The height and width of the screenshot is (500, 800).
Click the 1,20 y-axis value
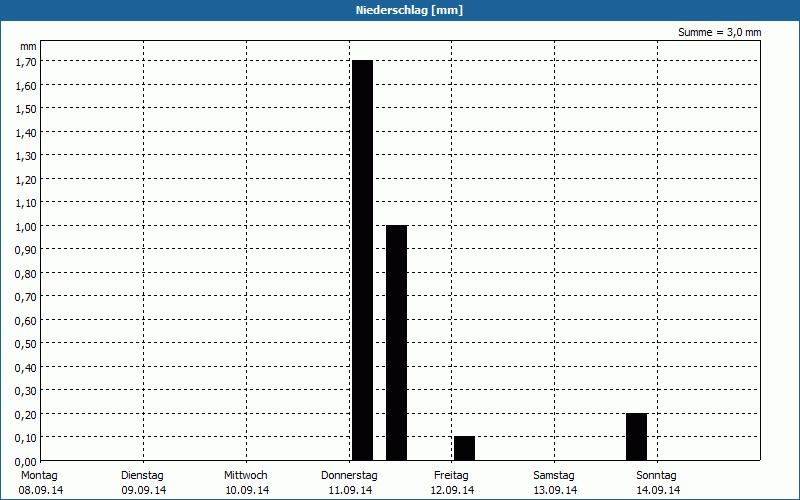(x=26, y=180)
